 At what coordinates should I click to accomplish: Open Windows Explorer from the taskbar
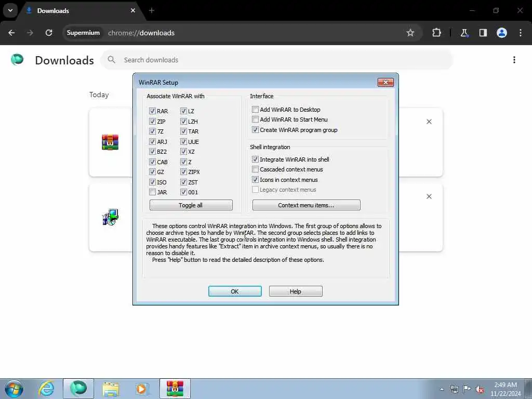click(x=111, y=389)
